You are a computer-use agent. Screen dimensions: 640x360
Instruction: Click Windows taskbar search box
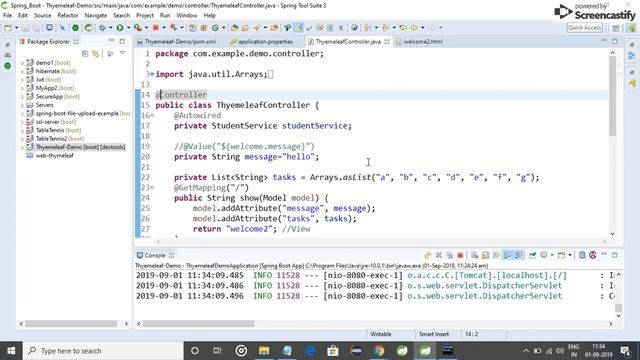tap(103, 351)
